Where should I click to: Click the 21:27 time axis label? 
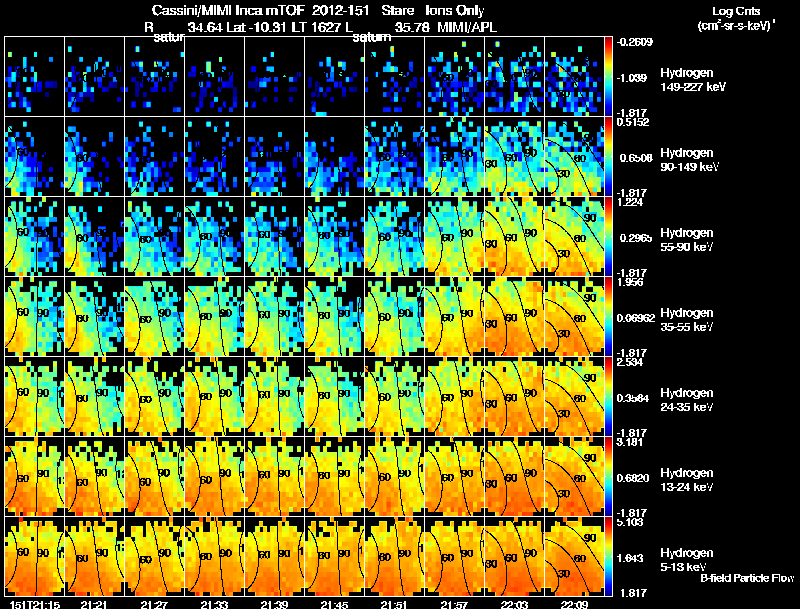pyautogui.click(x=154, y=604)
